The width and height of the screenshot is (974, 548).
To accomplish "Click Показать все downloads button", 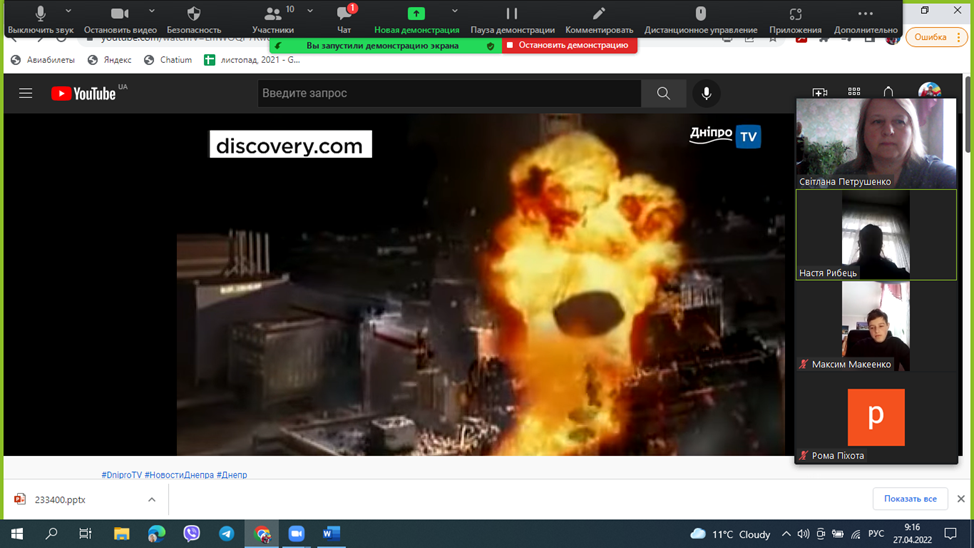I will [910, 499].
